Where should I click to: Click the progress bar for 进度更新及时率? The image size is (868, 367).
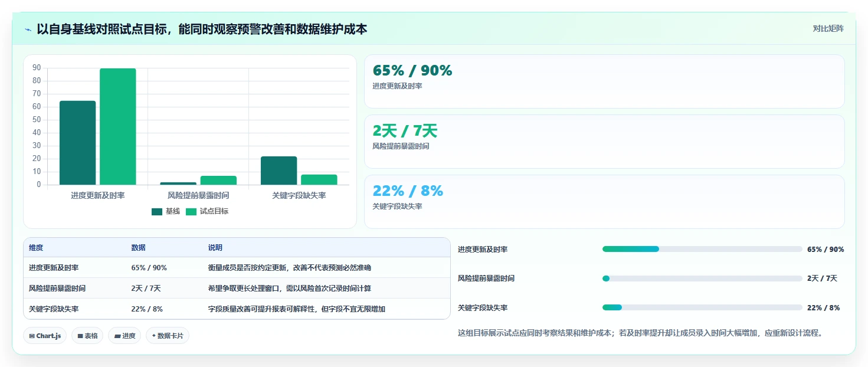pos(702,249)
